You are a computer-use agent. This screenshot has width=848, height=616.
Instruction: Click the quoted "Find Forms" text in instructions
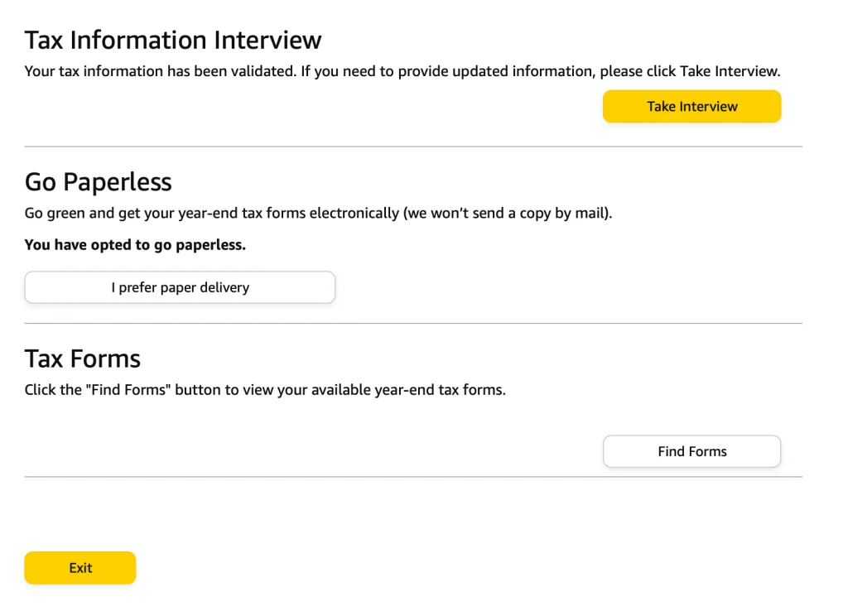point(127,389)
